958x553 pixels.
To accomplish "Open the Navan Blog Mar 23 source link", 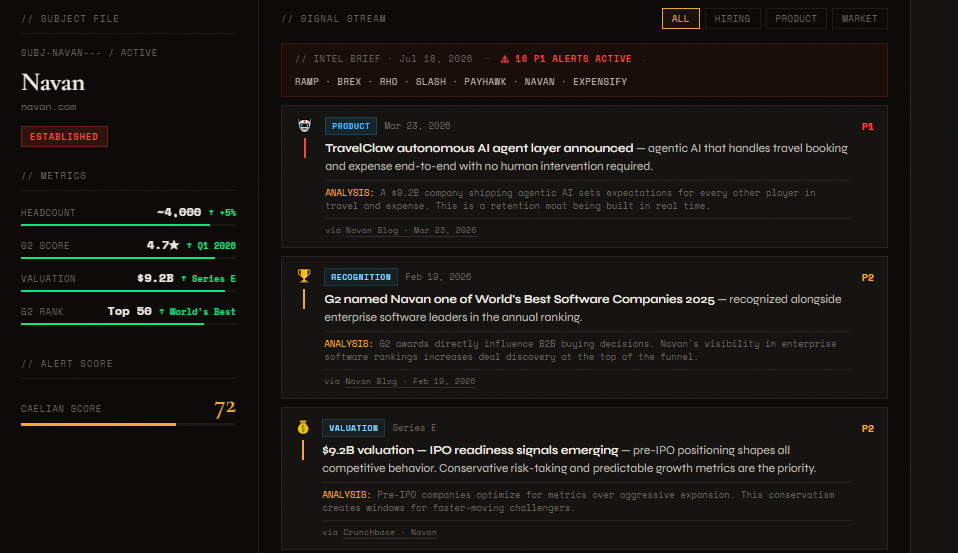I will [x=411, y=230].
